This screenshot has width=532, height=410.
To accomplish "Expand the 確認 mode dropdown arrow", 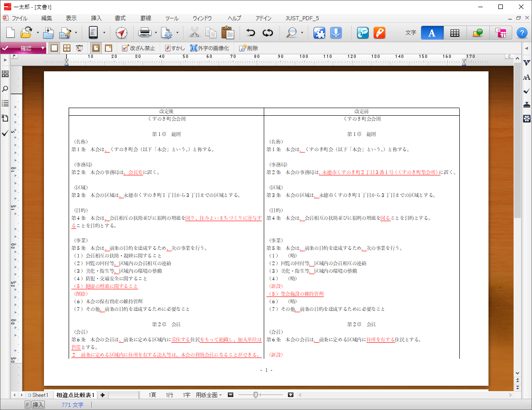I will (x=43, y=48).
